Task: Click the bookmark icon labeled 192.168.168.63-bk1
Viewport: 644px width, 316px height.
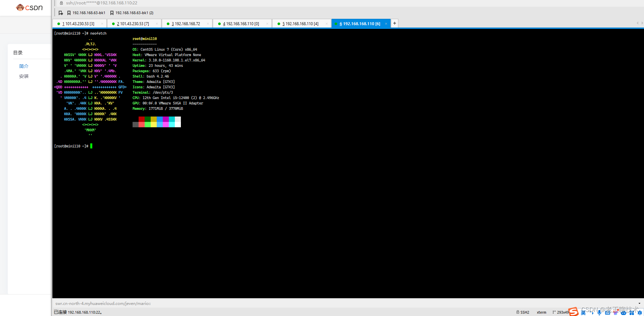Action: (x=69, y=13)
